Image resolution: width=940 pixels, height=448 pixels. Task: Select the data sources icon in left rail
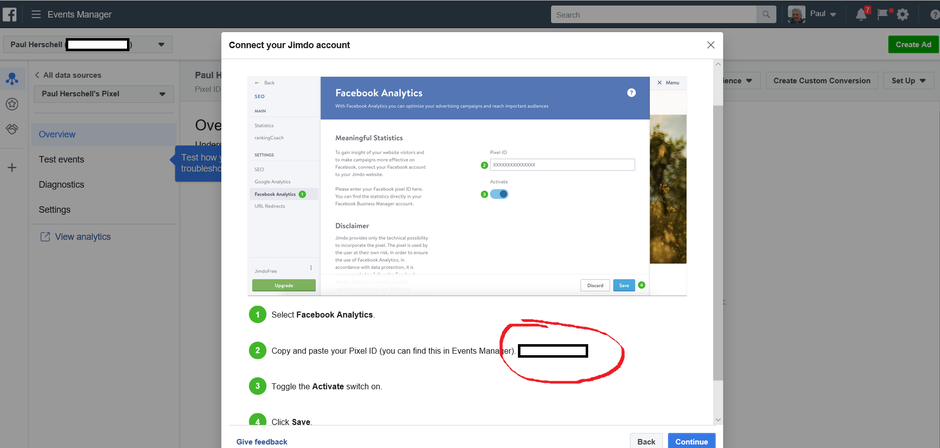12,78
